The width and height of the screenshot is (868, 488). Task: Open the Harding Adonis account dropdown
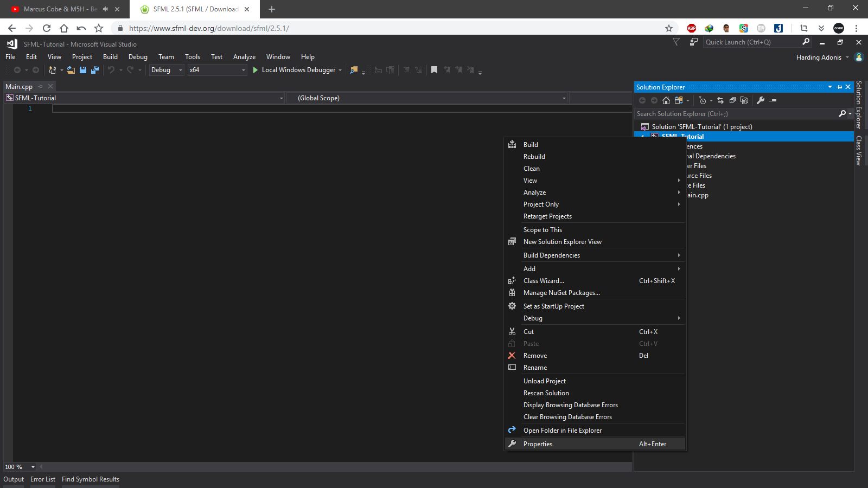847,57
